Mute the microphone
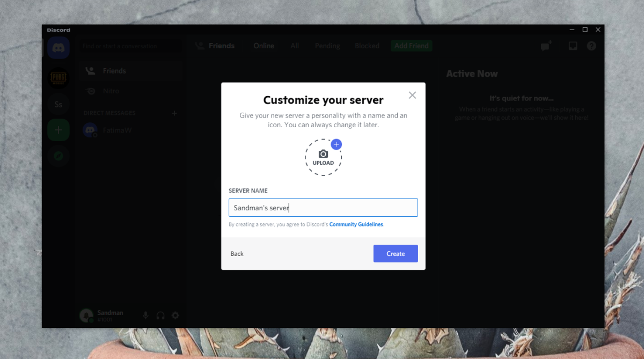Image resolution: width=644 pixels, height=359 pixels. click(145, 315)
